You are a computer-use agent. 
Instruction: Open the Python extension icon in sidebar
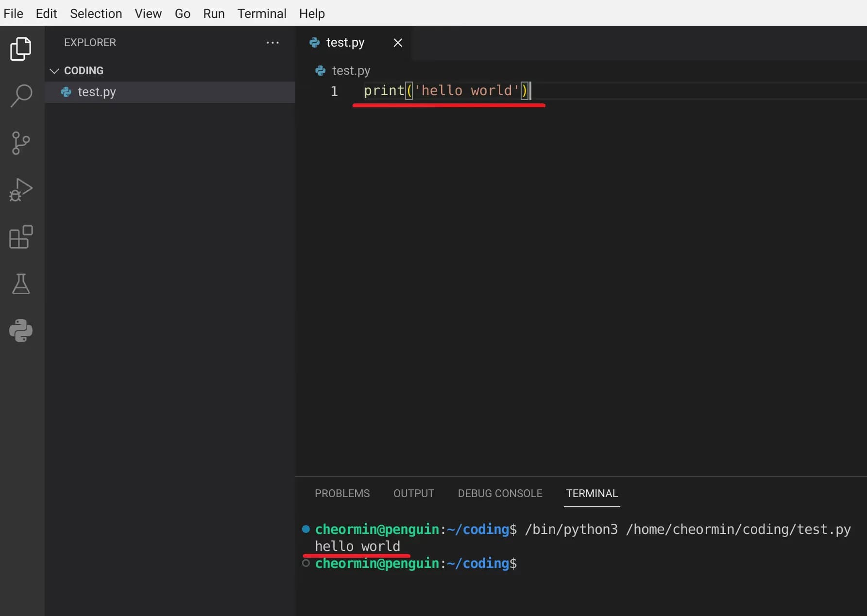(x=20, y=331)
